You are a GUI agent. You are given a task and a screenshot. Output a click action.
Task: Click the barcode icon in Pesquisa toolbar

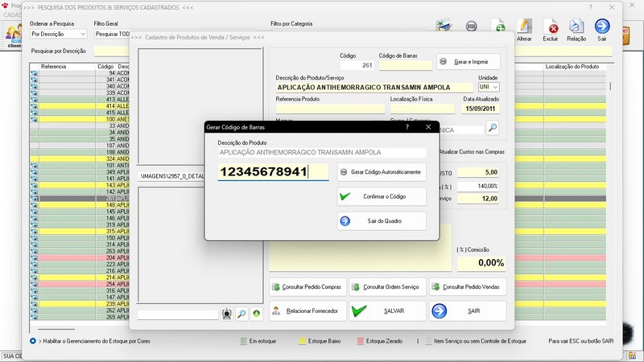click(x=472, y=27)
